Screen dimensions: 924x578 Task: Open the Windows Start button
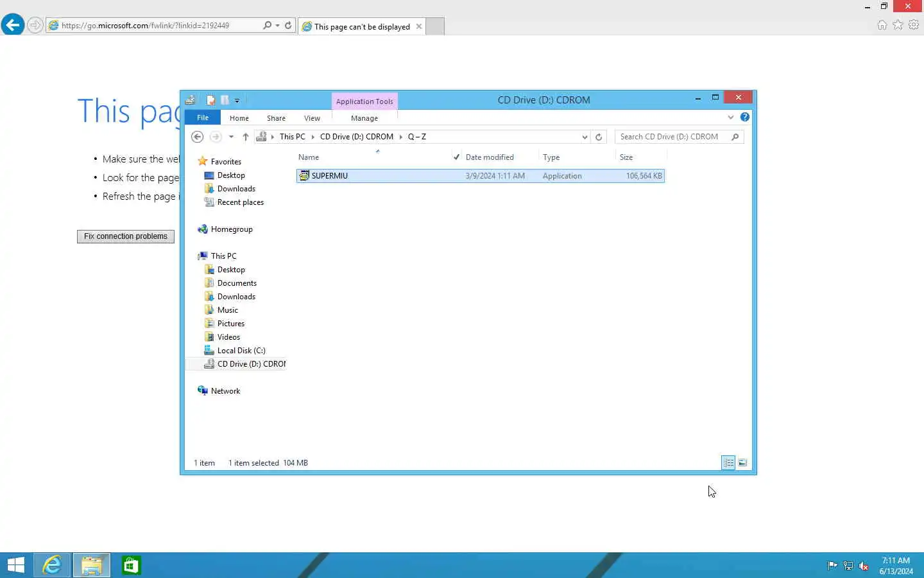tap(16, 565)
